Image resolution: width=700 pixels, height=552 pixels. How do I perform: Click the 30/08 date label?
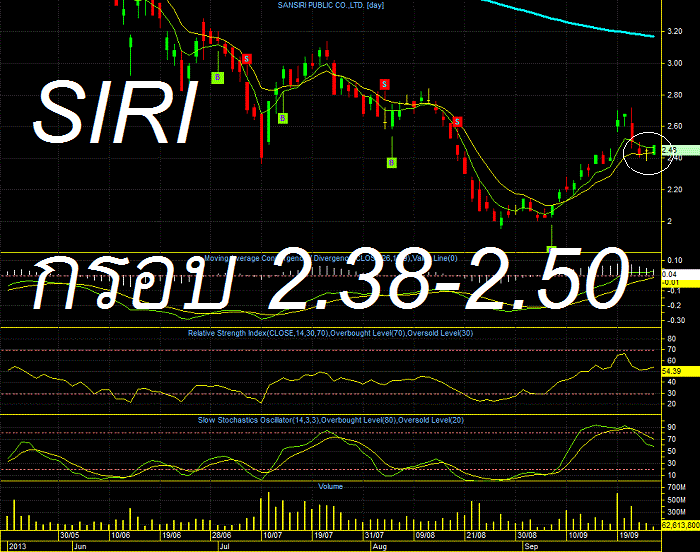coord(527,535)
